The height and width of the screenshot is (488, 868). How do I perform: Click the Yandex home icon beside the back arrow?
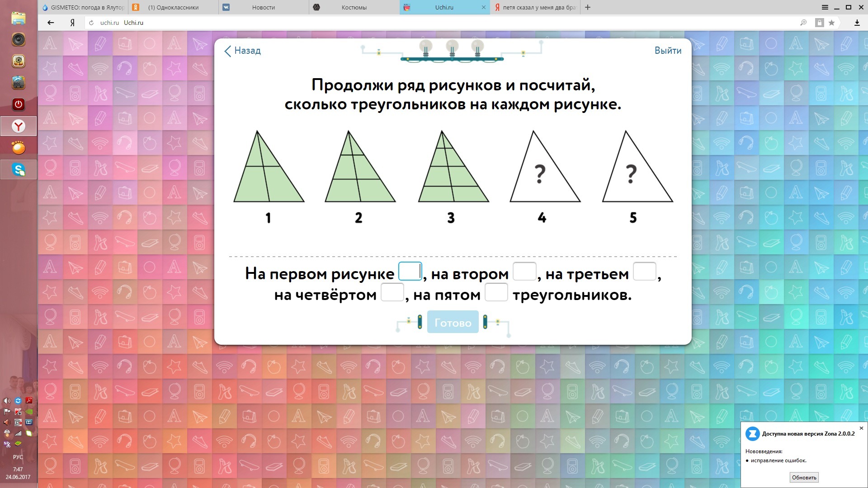(x=72, y=23)
